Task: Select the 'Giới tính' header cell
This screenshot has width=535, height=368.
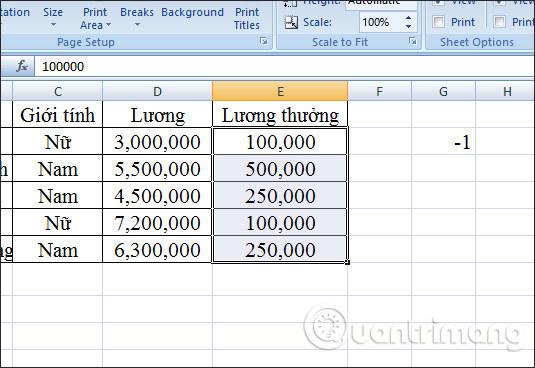Action: coord(58,115)
